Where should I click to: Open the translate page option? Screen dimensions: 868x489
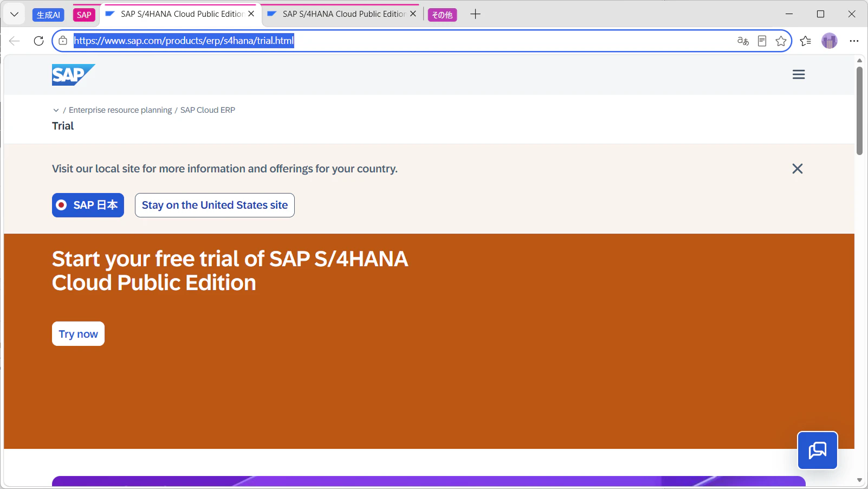(743, 41)
